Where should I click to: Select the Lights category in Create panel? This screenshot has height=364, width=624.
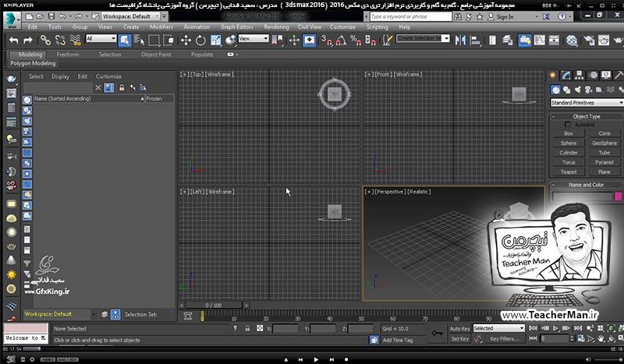pyautogui.click(x=577, y=90)
